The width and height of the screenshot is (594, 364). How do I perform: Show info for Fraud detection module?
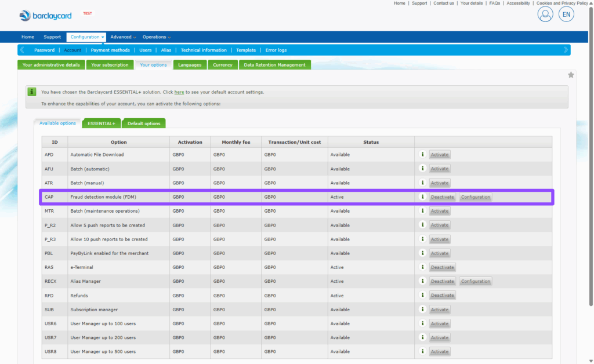pyautogui.click(x=422, y=196)
